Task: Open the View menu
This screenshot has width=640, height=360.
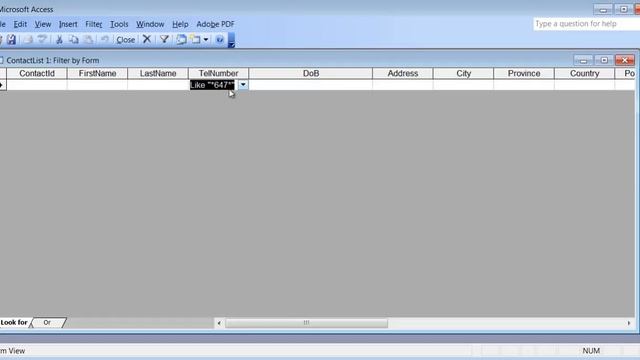Action: point(43,24)
